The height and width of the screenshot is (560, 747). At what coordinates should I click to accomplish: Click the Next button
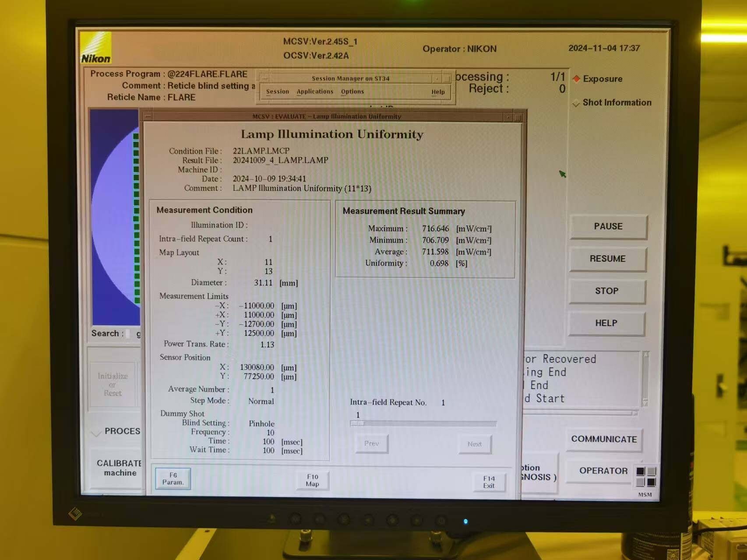(475, 444)
